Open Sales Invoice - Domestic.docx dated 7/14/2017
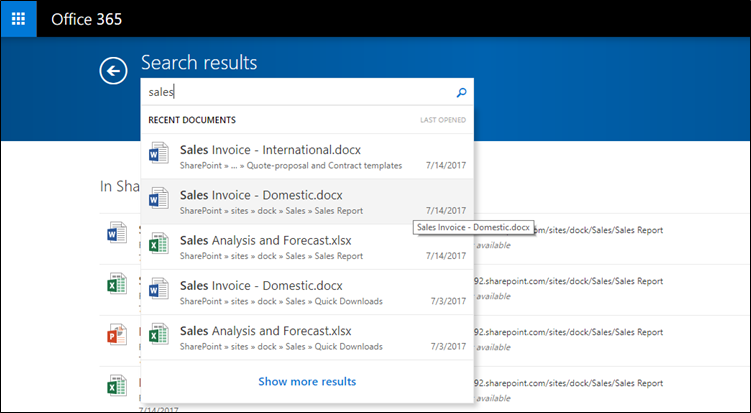 [307, 202]
